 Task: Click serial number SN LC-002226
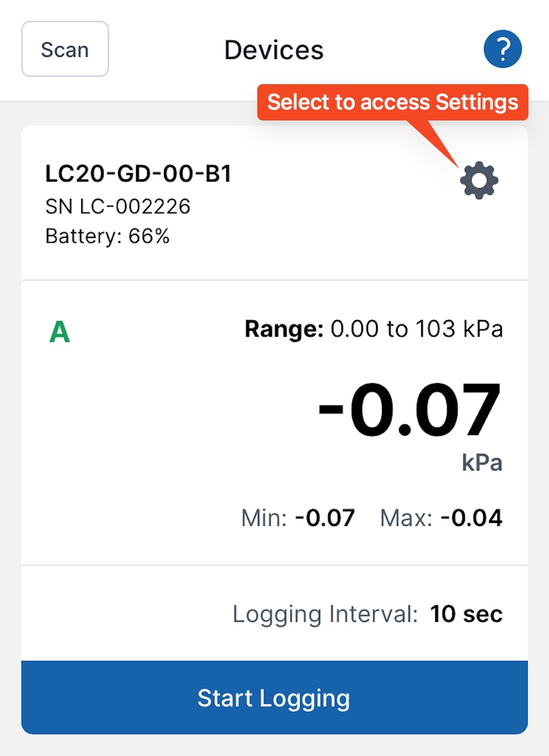118,207
